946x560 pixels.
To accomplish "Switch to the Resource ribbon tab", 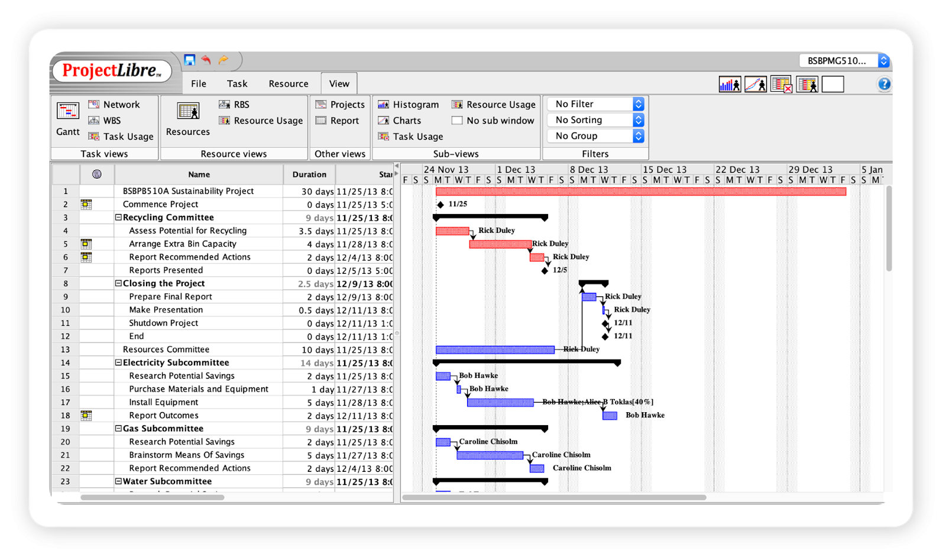I will click(288, 83).
